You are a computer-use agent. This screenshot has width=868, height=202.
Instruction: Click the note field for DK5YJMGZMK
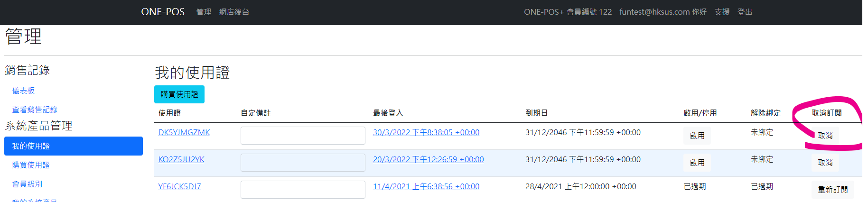pos(303,136)
